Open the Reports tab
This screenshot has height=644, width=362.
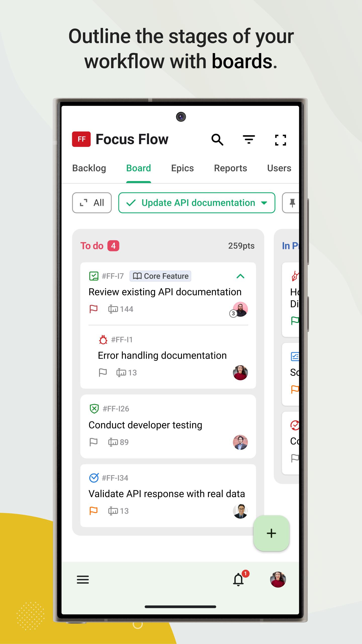[x=231, y=168]
